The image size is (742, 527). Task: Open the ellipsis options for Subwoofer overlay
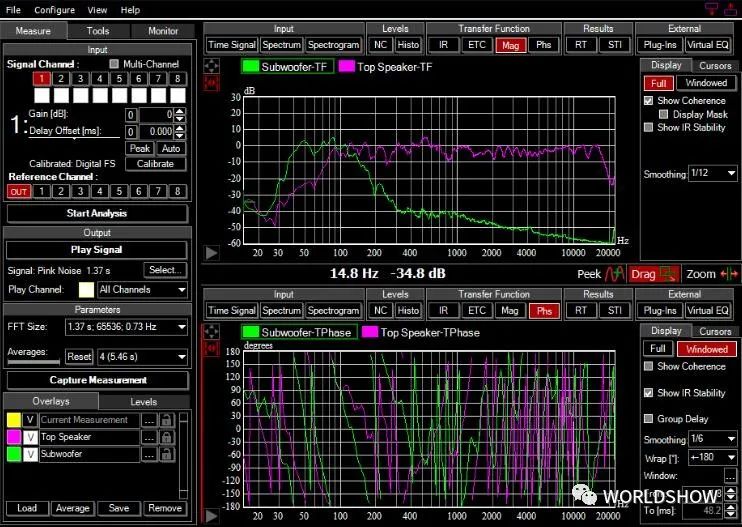(x=150, y=454)
